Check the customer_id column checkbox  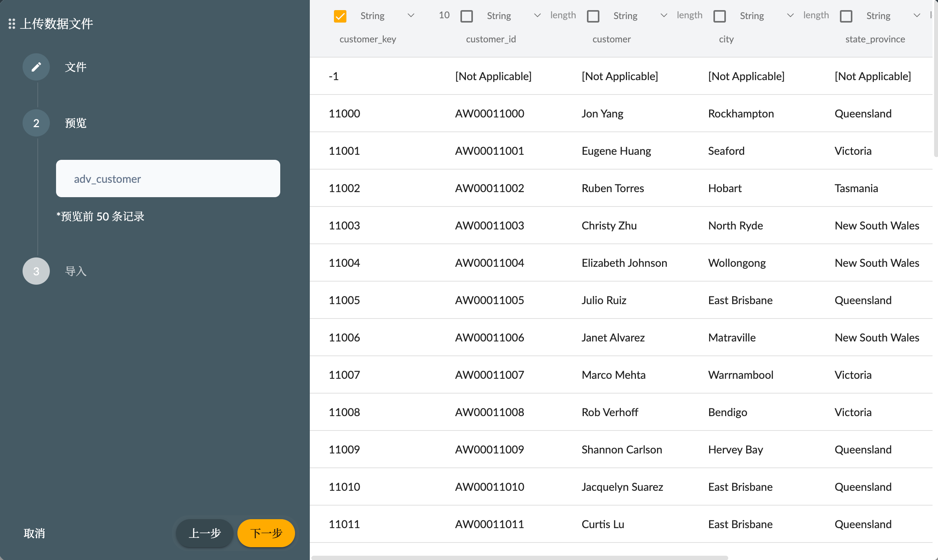pos(466,16)
